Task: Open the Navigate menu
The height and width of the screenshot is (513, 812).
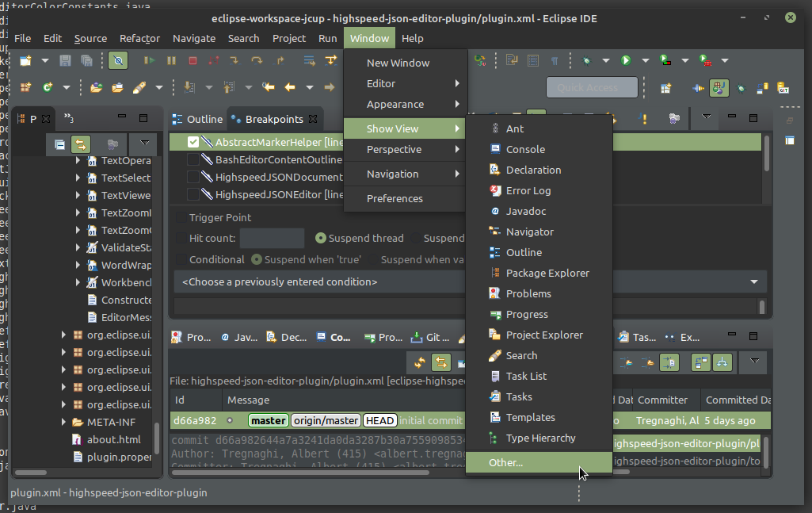Action: coord(193,38)
